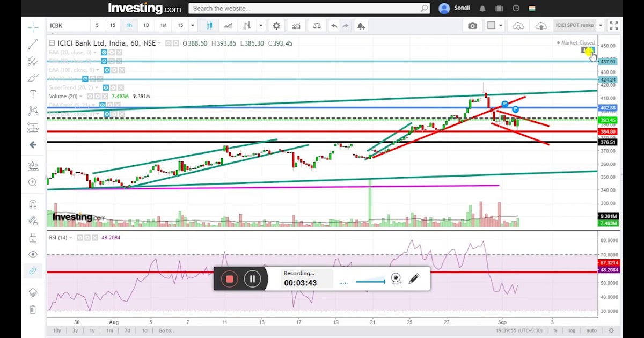Toggle the auto scale button
This screenshot has width=644, height=338.
(x=591, y=330)
